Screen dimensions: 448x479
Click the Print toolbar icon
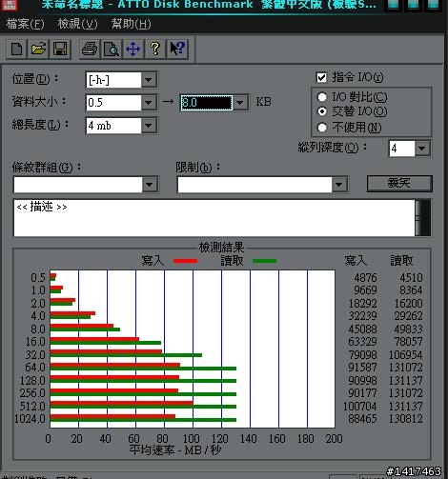click(90, 49)
